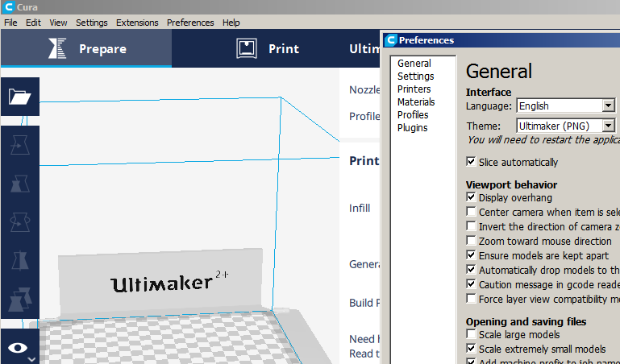
Task: Toggle Automatically drop models checkbox
Action: tap(471, 270)
